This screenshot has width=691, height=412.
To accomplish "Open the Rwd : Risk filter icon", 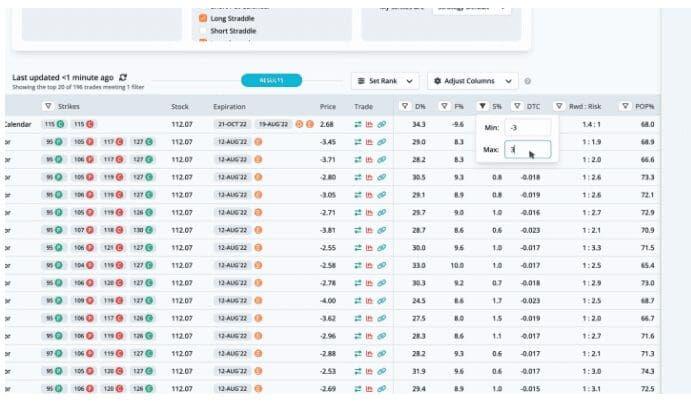I will [559, 106].
